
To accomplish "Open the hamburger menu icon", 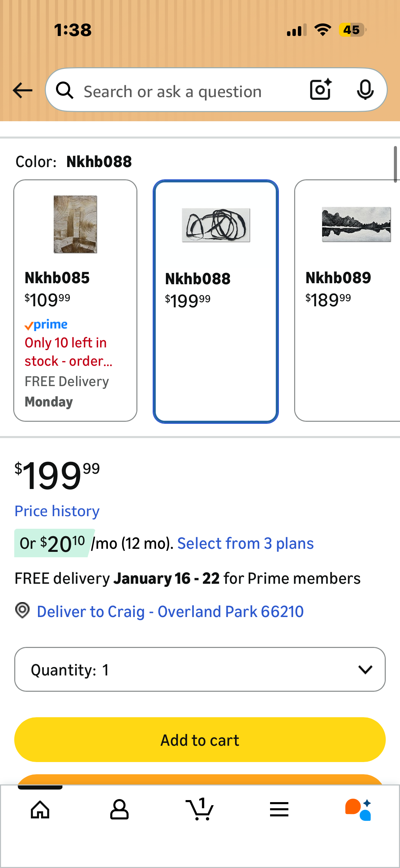I will pyautogui.click(x=279, y=810).
